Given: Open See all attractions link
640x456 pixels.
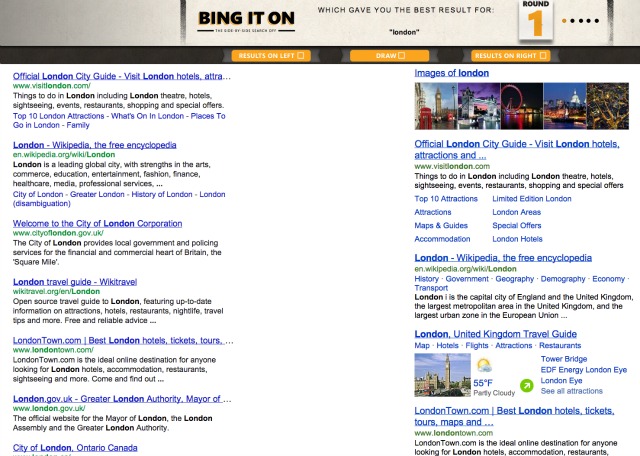Looking at the screenshot, I should coord(571,391).
